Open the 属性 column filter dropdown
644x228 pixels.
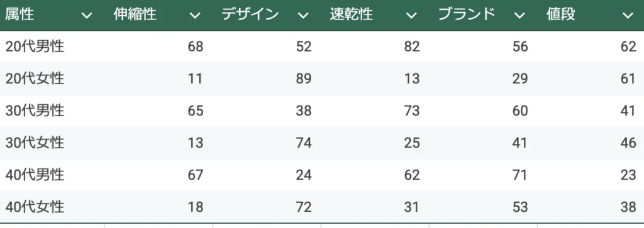[x=87, y=16]
